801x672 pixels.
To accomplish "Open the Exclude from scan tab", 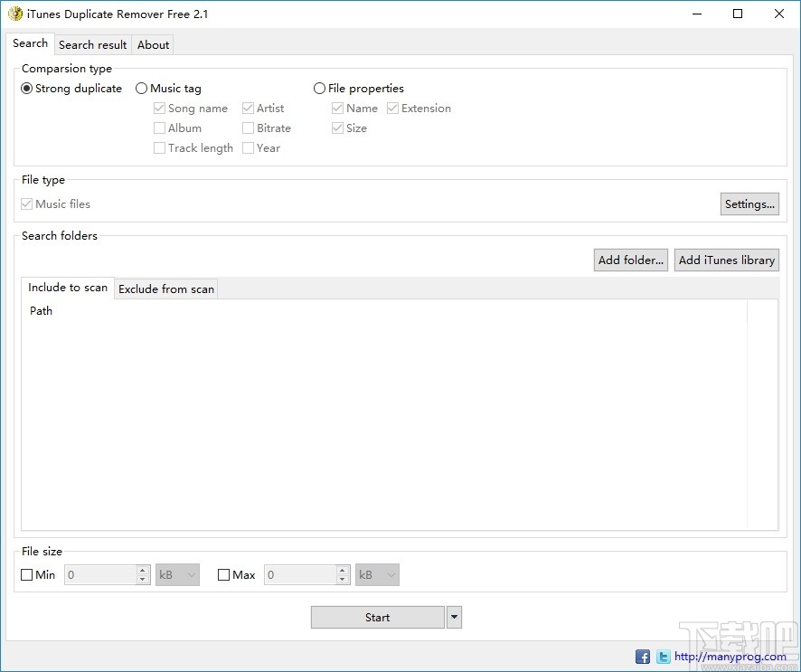I will (x=165, y=289).
